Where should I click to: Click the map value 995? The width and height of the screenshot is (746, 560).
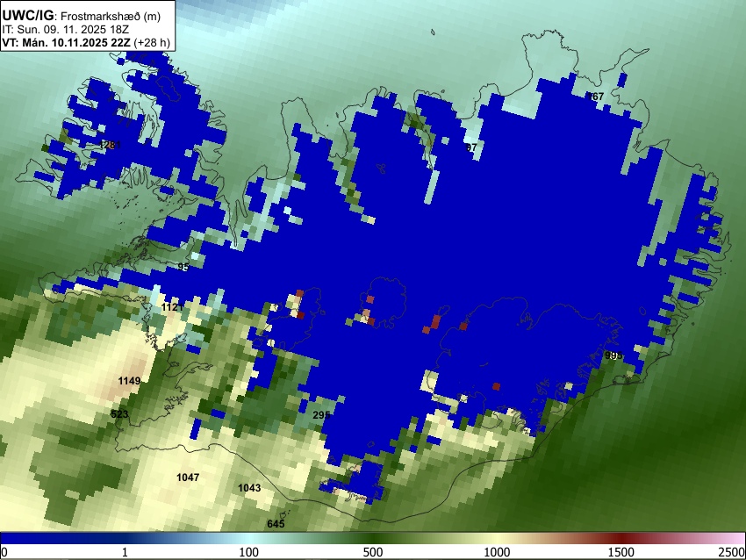tap(613, 355)
